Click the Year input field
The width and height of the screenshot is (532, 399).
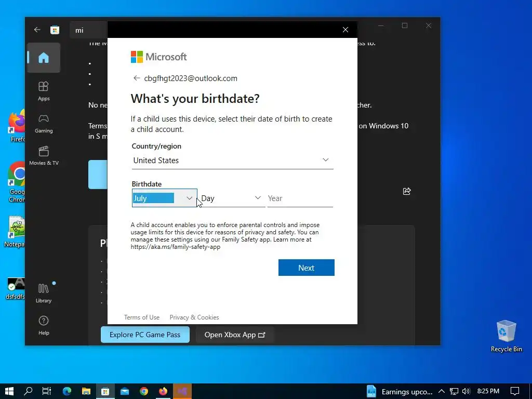click(x=300, y=198)
